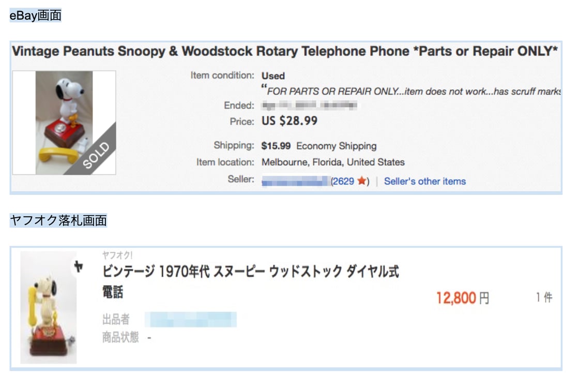Click the 12,800 円 winning price
579x392 pixels.
[x=462, y=298]
